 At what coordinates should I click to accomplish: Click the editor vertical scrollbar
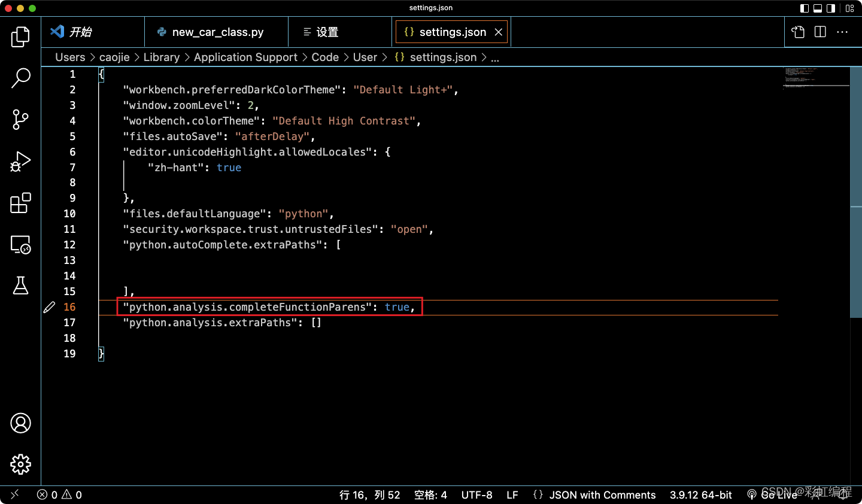tap(856, 192)
